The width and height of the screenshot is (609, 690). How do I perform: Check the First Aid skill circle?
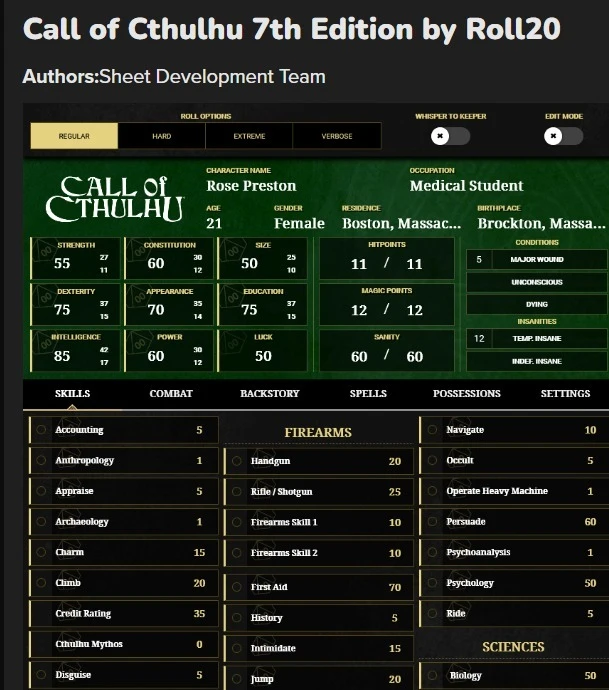[237, 587]
